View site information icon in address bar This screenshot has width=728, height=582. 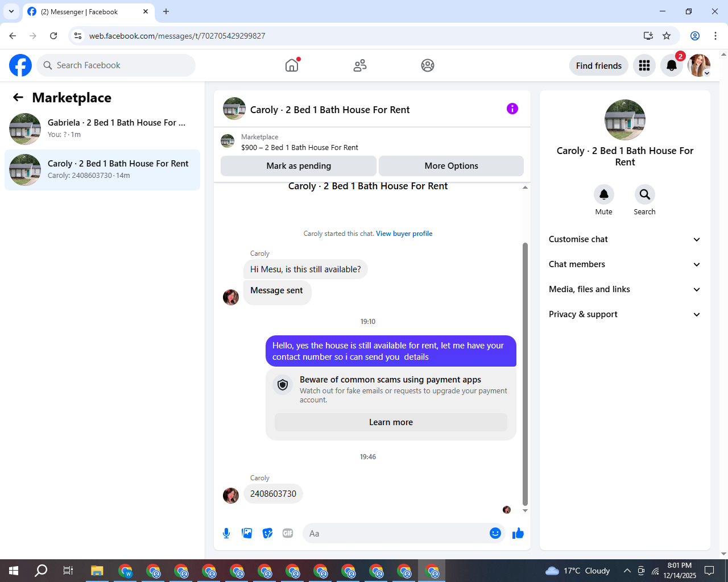78,36
